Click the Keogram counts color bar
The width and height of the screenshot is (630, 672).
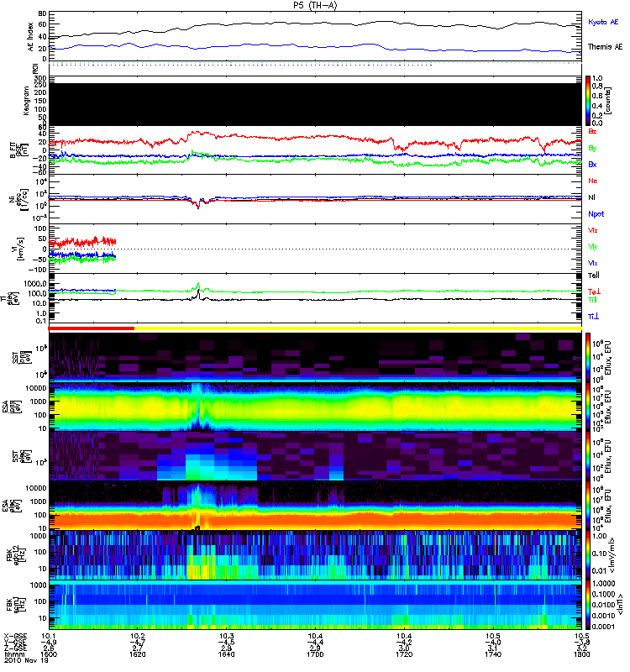[x=588, y=101]
